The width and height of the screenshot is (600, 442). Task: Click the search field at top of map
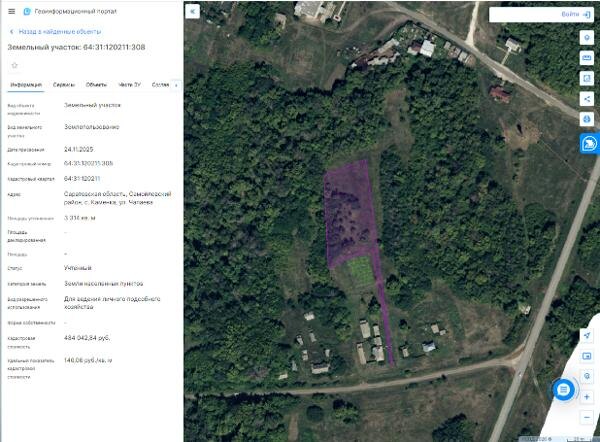click(524, 15)
